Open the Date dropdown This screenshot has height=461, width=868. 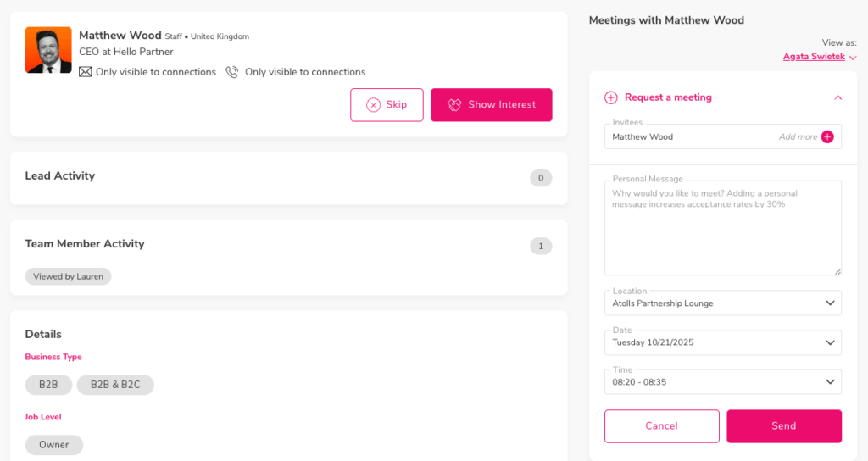[x=722, y=342]
